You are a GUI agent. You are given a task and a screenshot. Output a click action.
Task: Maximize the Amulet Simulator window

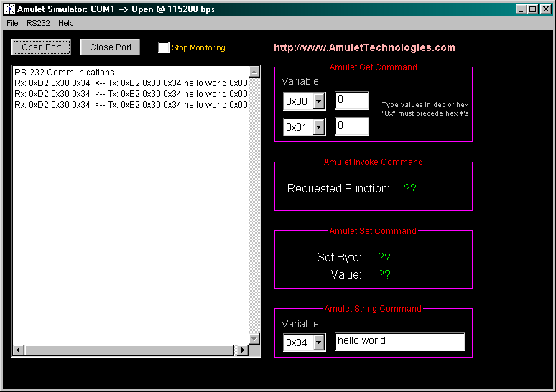[x=532, y=9]
